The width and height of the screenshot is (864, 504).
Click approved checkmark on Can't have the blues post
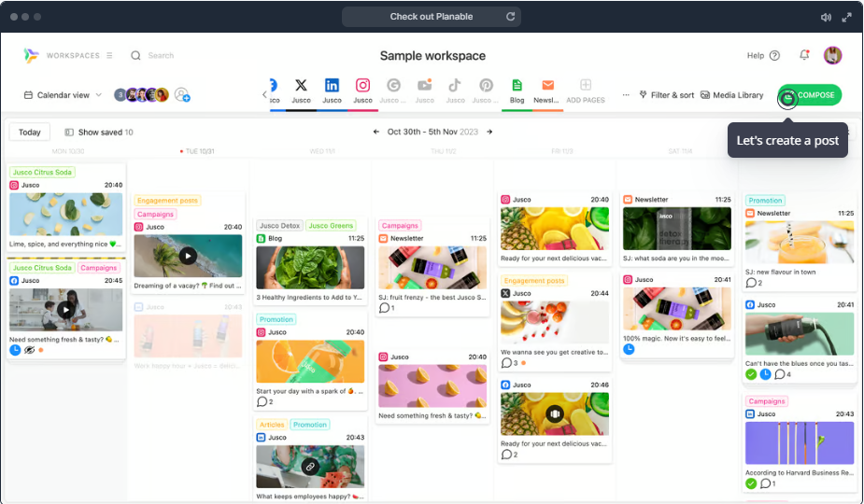(x=751, y=374)
